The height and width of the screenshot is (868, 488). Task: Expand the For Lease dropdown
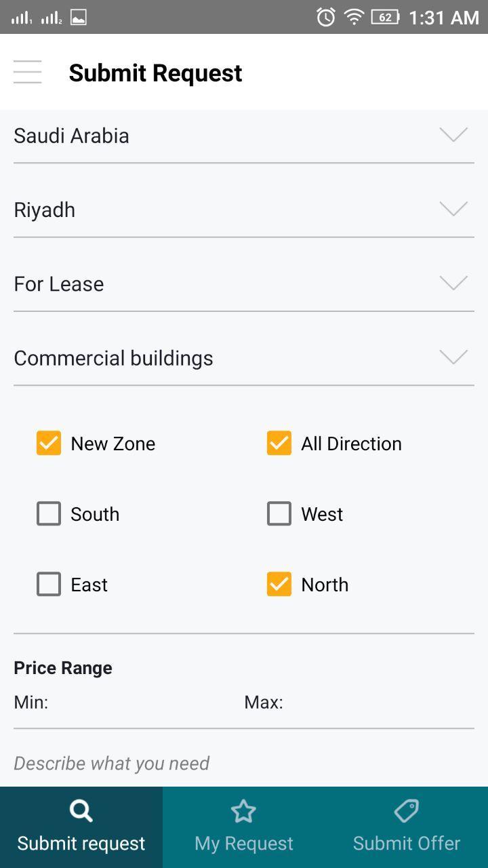[244, 283]
